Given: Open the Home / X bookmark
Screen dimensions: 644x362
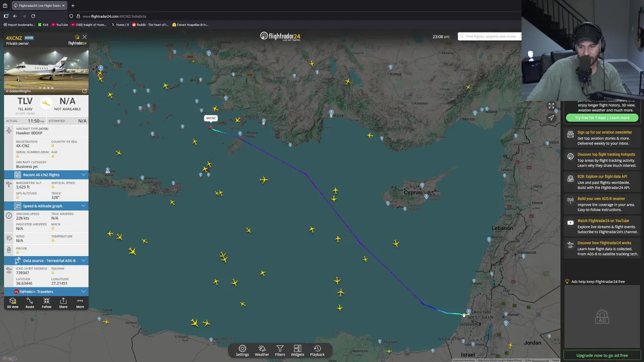Looking at the screenshot, I should [x=120, y=25].
